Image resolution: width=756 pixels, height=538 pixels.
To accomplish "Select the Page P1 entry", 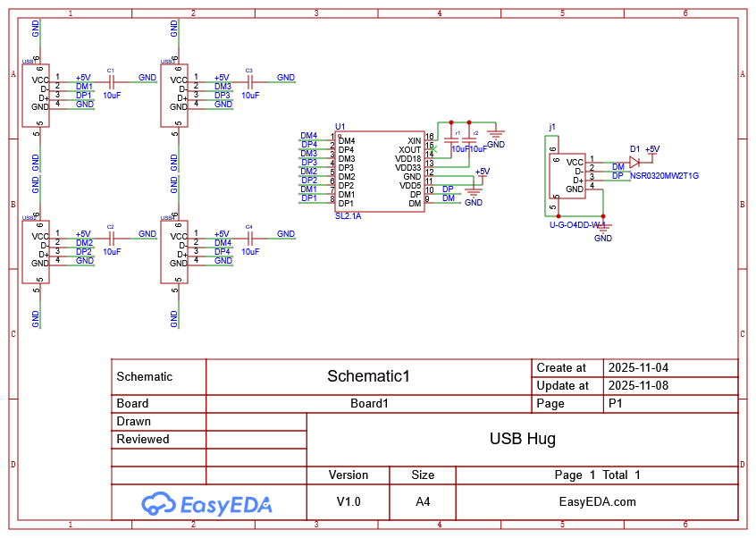I will (x=614, y=403).
